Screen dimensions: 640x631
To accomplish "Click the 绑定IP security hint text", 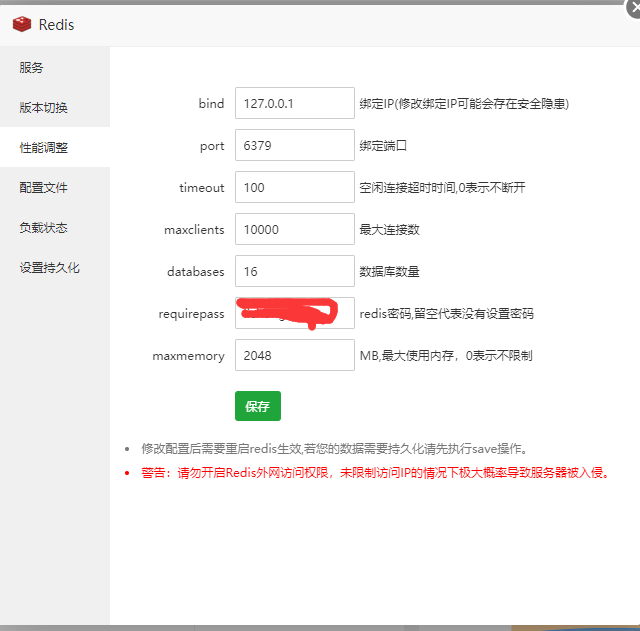I will 464,104.
